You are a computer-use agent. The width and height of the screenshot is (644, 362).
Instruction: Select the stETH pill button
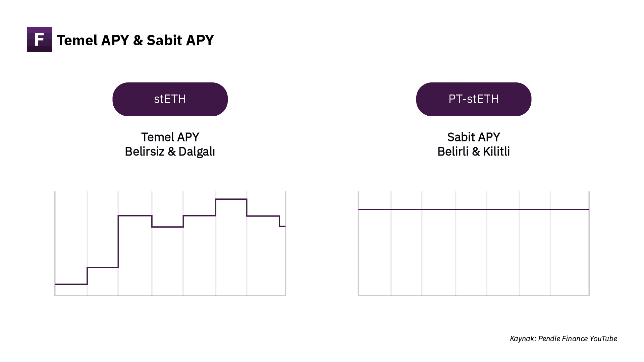pos(170,99)
